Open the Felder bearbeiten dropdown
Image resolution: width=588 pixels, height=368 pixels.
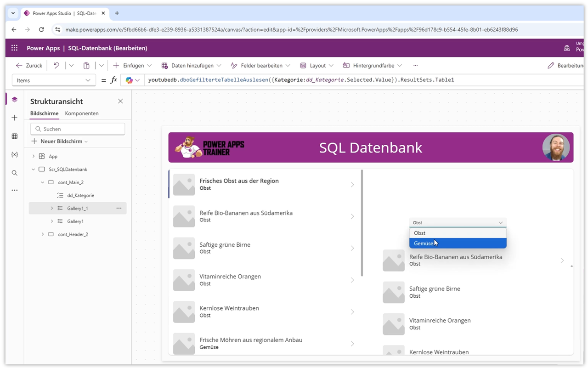click(x=260, y=65)
